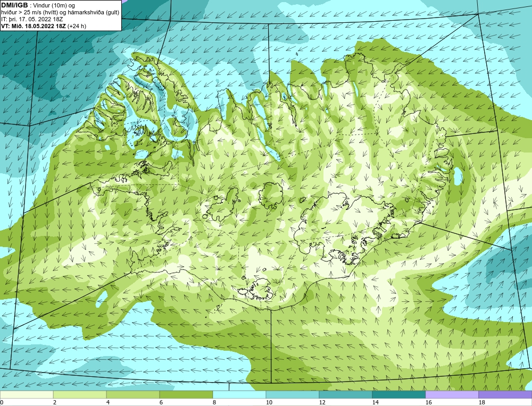This screenshot has height=406, width=532.
Task: Click the scale label "6"
Action: [x=161, y=402]
